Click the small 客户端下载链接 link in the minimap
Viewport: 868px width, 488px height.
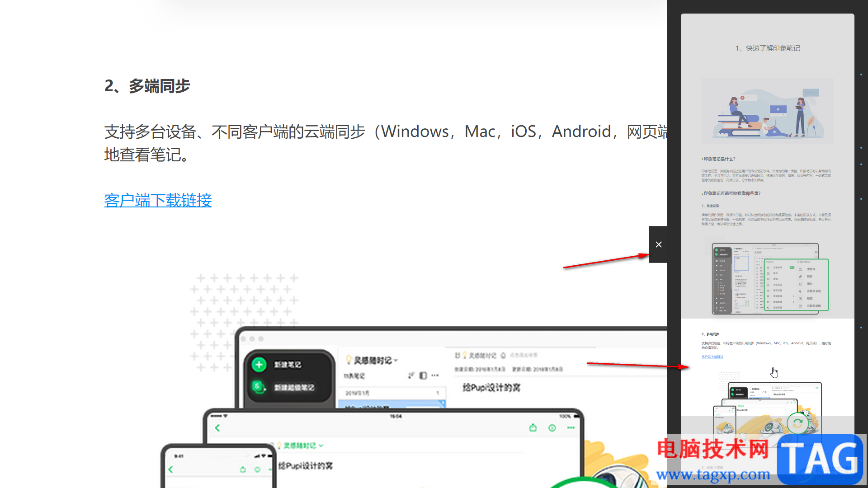coord(712,357)
